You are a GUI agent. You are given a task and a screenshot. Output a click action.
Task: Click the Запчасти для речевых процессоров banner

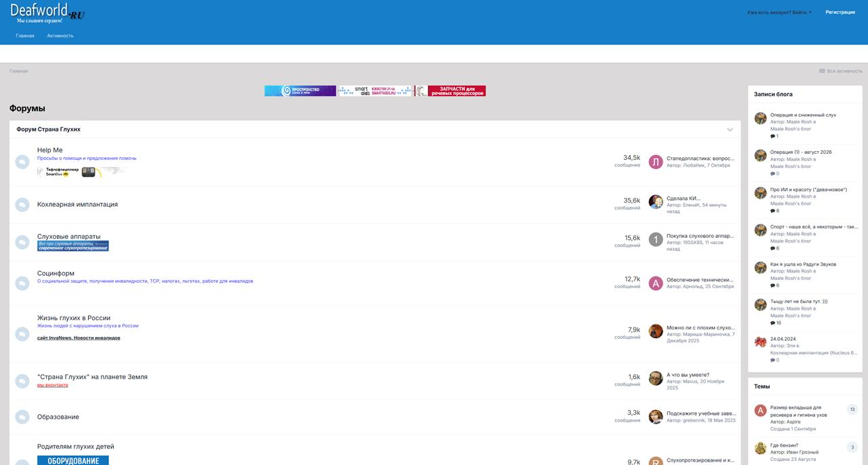click(450, 91)
